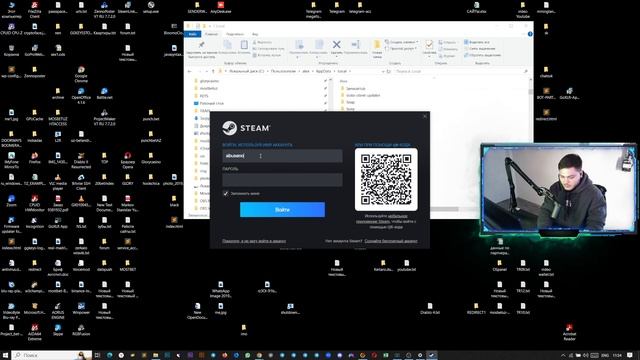
Task: Click the Explorer help question mark icon
Action: point(530,34)
